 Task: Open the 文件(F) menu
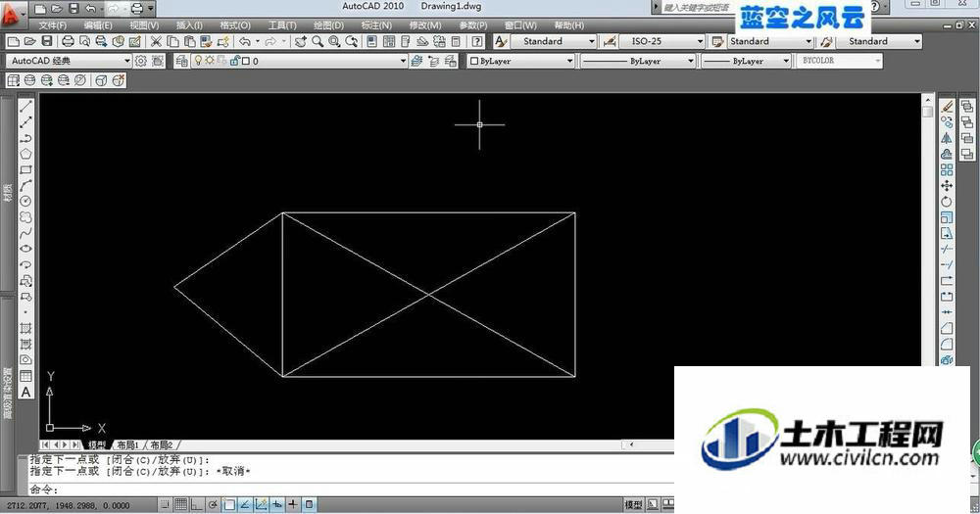[53, 25]
